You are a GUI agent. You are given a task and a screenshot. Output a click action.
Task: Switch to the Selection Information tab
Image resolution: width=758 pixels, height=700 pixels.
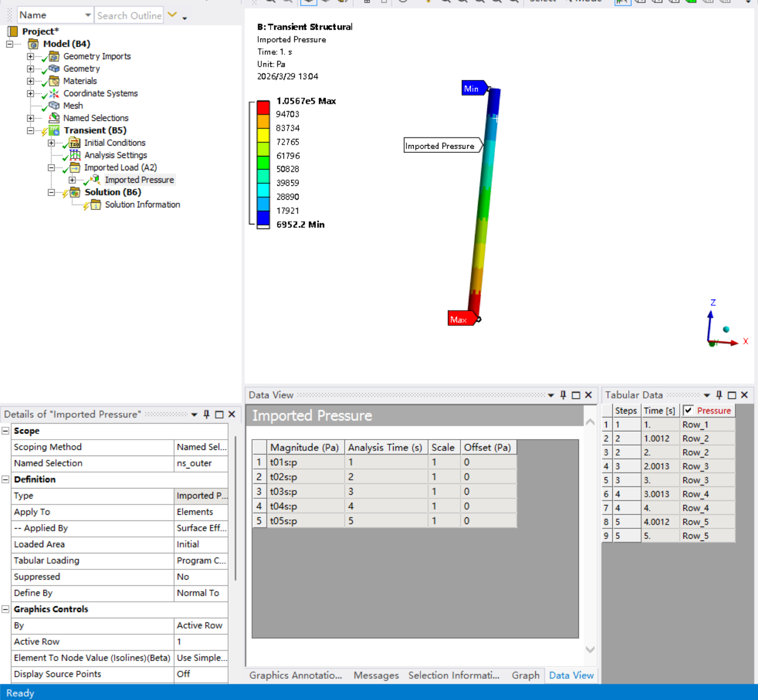tap(454, 675)
